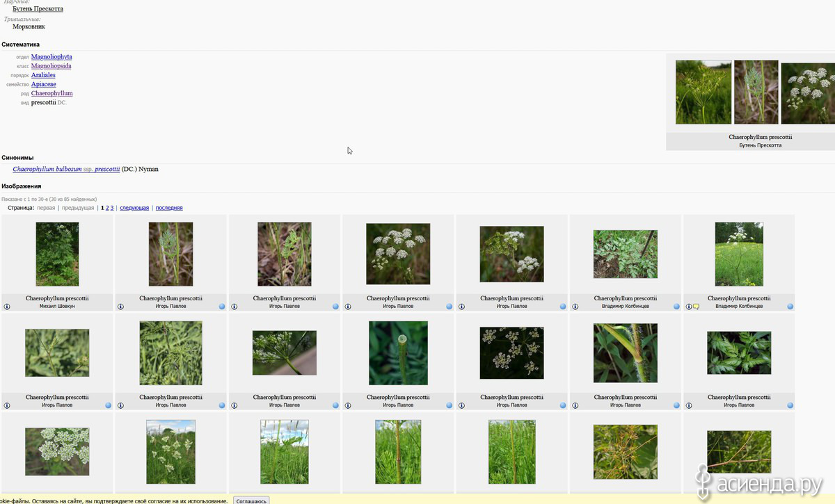Open the Chaerophyllum genus link
Image resolution: width=835 pixels, height=504 pixels.
pos(51,93)
